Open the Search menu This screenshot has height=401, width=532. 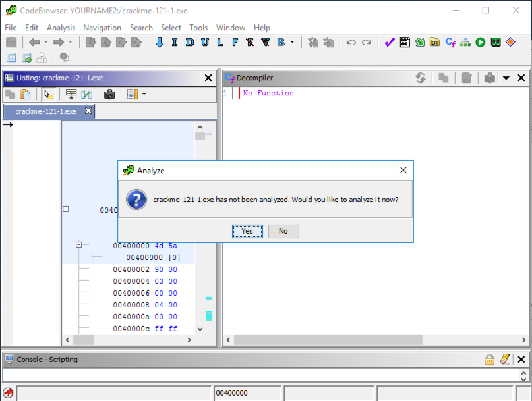[x=141, y=28]
